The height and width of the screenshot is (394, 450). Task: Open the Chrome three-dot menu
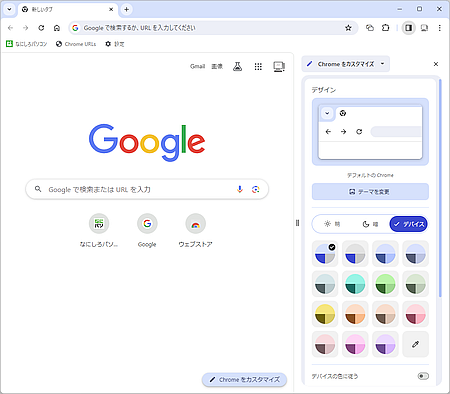pyautogui.click(x=440, y=28)
